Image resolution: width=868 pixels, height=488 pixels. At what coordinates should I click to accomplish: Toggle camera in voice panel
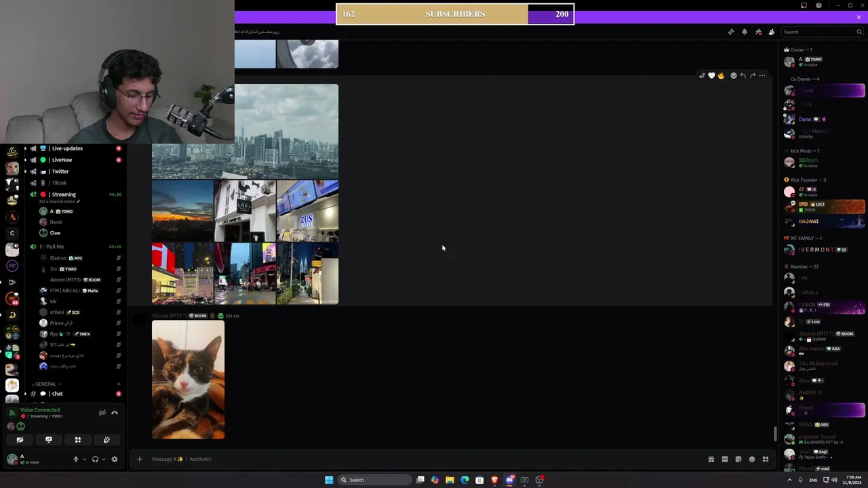click(20, 440)
